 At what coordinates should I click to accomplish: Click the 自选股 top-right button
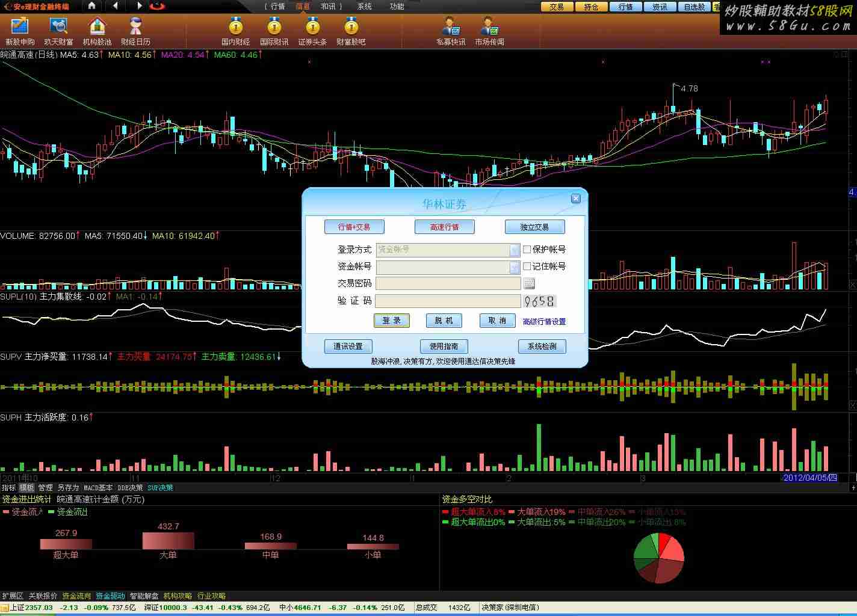pyautogui.click(x=694, y=7)
